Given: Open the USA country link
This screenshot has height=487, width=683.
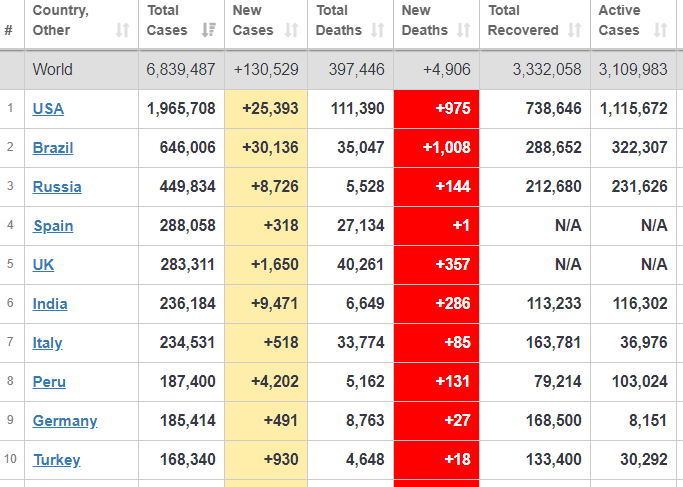Looking at the screenshot, I should tap(48, 108).
